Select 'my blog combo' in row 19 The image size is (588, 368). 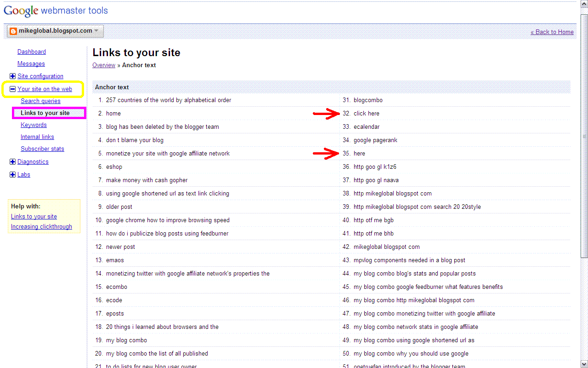coord(126,340)
